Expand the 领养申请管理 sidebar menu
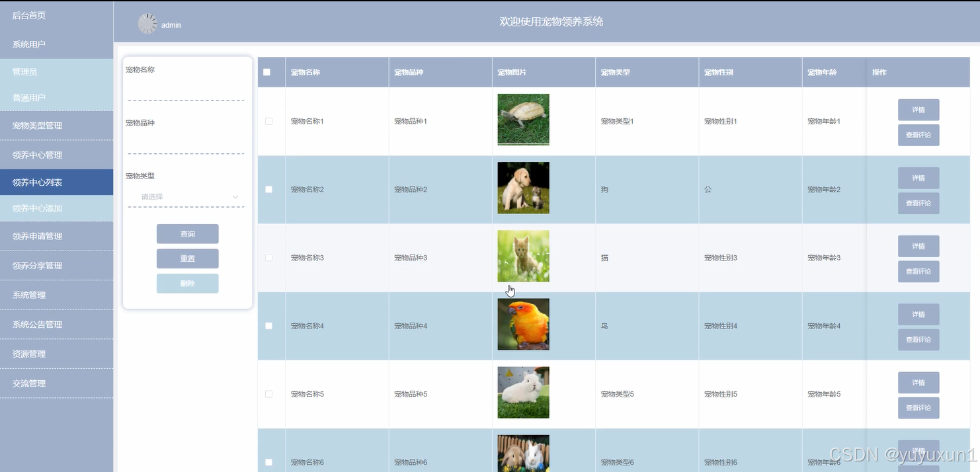 point(57,235)
